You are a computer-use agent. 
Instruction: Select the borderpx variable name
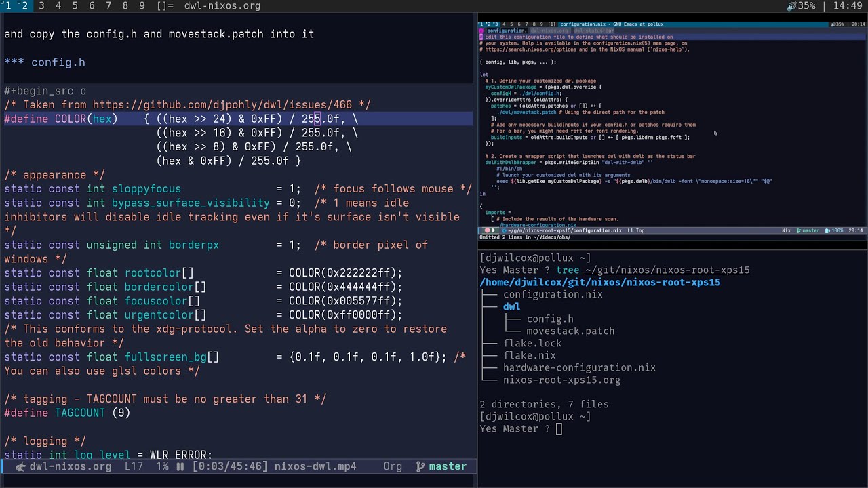tap(194, 245)
